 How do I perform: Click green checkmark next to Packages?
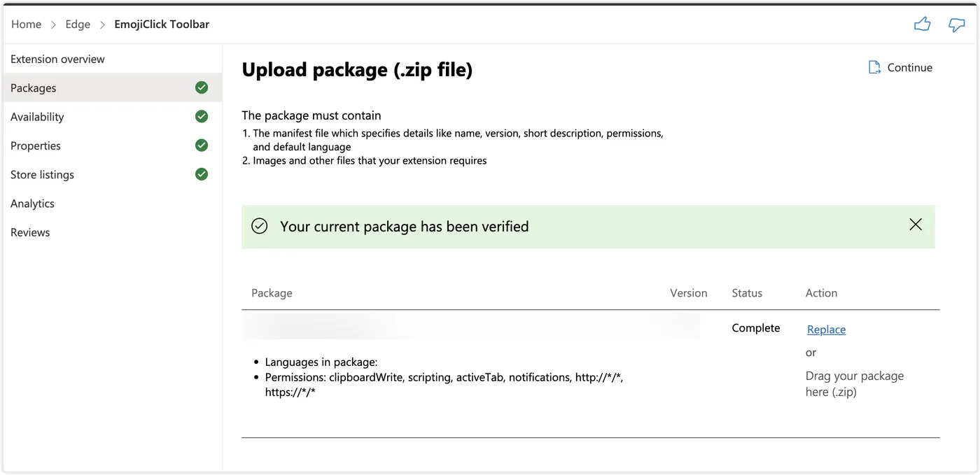202,87
